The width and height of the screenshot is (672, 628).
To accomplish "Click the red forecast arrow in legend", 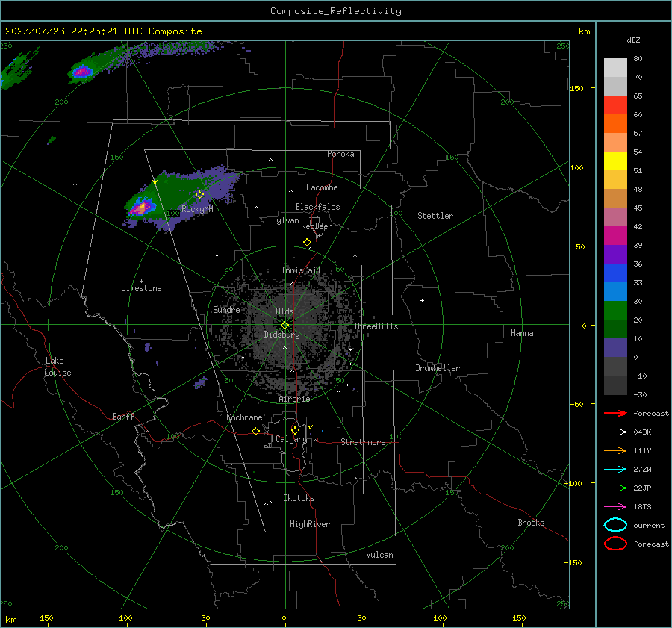I will tap(615, 413).
